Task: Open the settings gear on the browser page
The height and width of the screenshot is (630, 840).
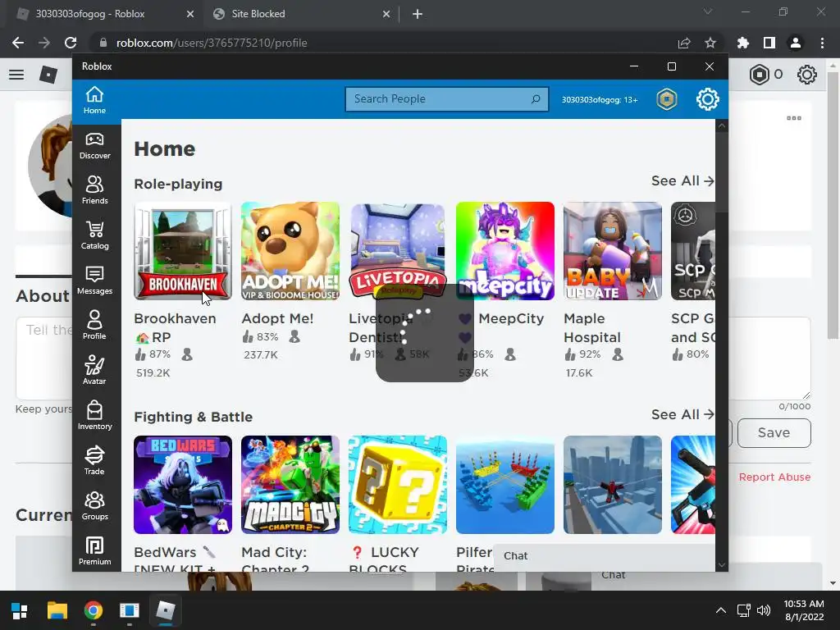Action: pyautogui.click(x=807, y=75)
